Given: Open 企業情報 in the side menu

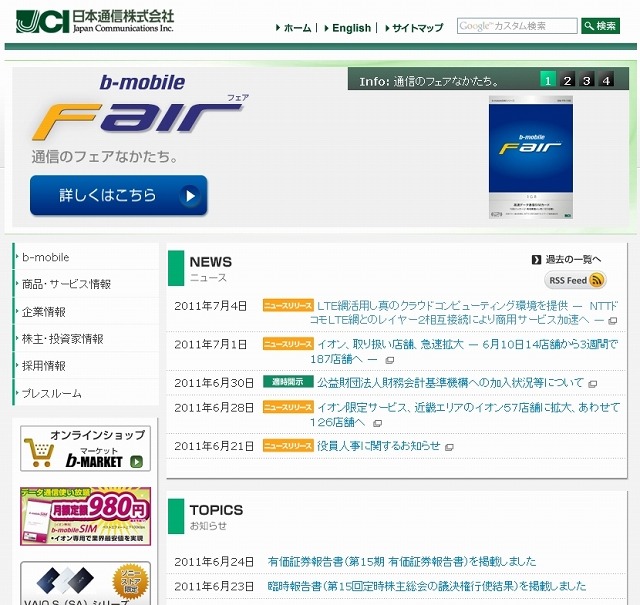Looking at the screenshot, I should click(x=86, y=311).
